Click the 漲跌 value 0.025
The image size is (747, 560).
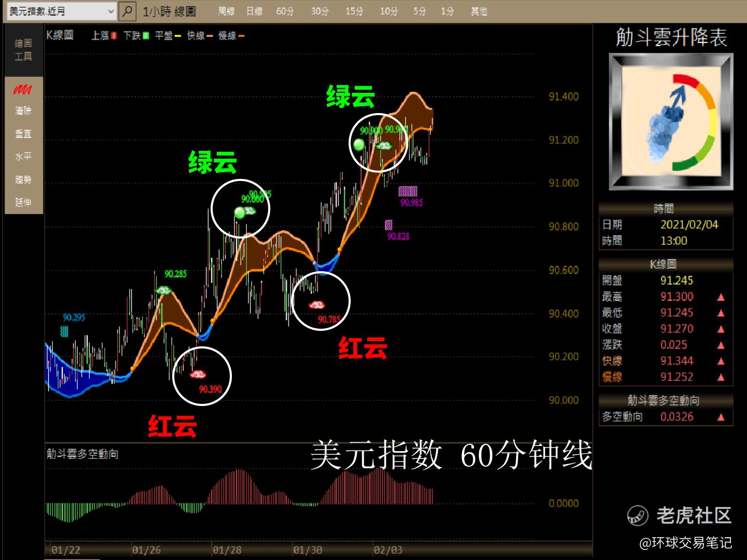tap(673, 345)
